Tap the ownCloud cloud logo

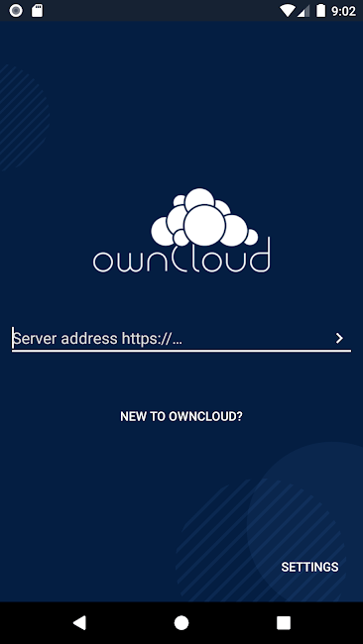(x=204, y=217)
